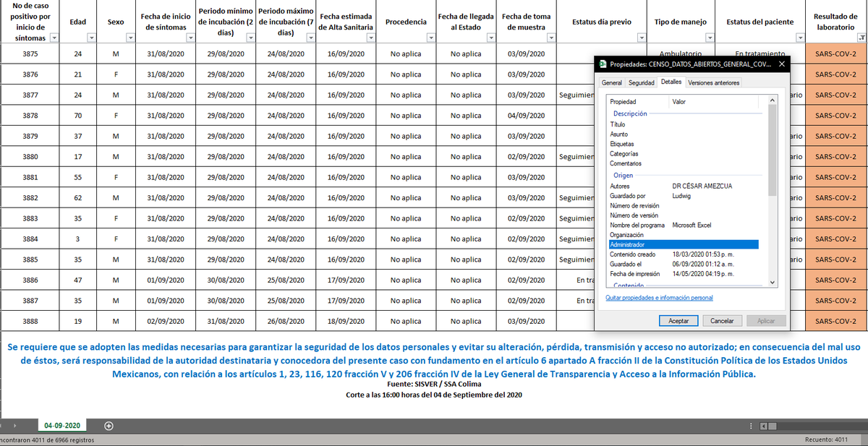This screenshot has width=868, height=446.
Task: Select the Categorías property row
Action: 684,154
